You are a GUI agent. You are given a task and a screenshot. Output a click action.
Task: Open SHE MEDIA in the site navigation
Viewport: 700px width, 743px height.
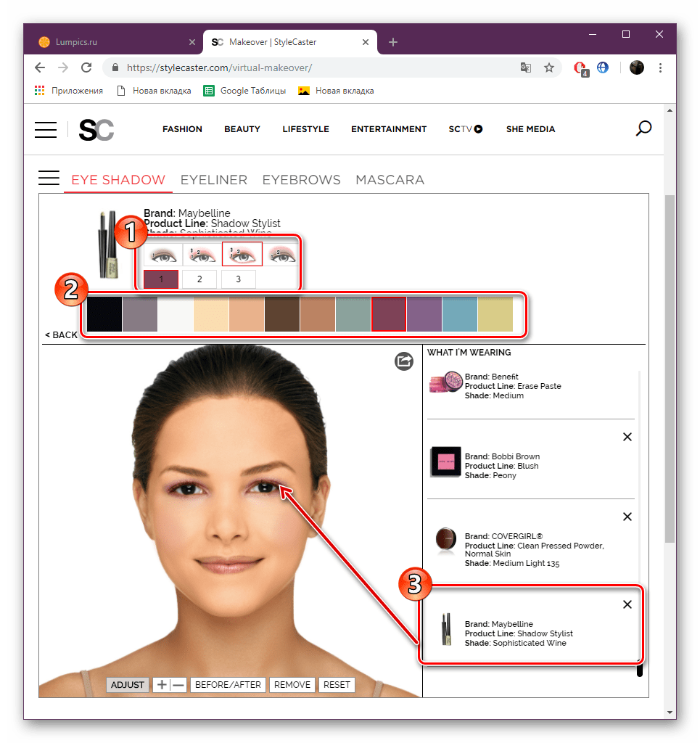(x=530, y=129)
